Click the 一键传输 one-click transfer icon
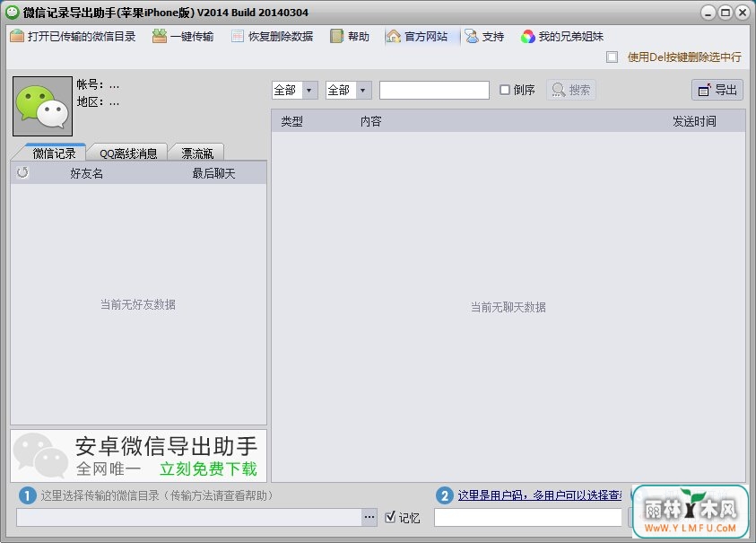Viewport: 756px width, 543px height. (160, 36)
